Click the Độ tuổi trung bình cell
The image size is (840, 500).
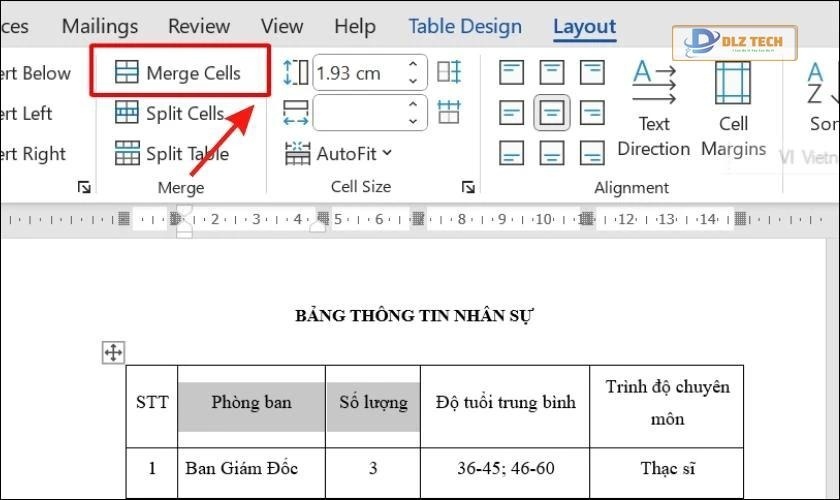click(505, 406)
